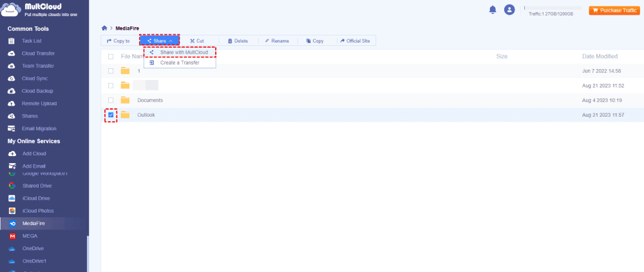Select OneDrive1 label in sidebar
Screen dimensions: 644x272
point(35,261)
